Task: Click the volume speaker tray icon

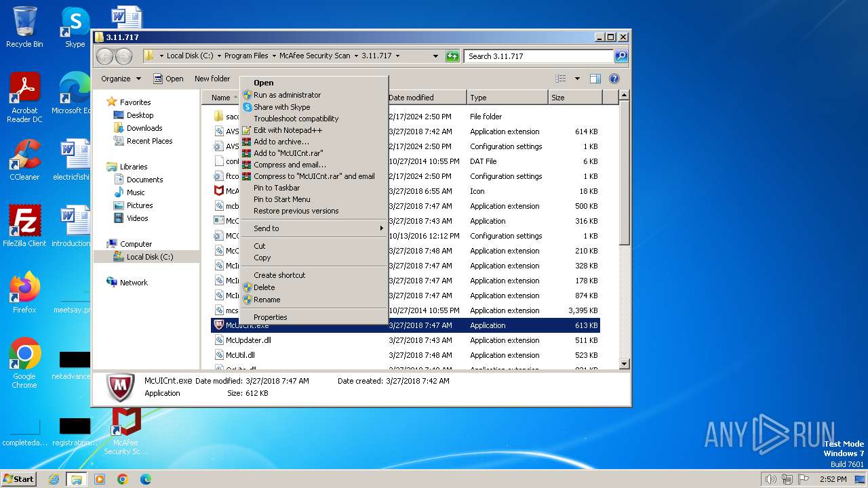Action: point(771,479)
